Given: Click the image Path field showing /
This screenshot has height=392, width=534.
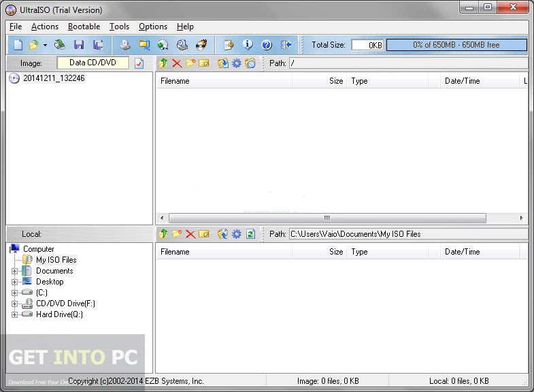Looking at the screenshot, I should (409, 63).
